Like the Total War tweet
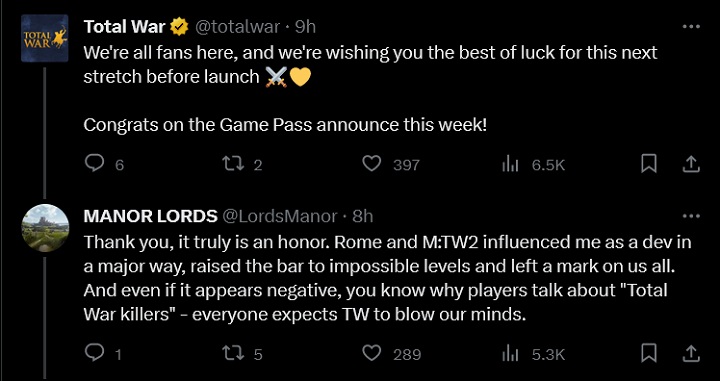The width and height of the screenshot is (720, 381). pyautogui.click(x=371, y=164)
